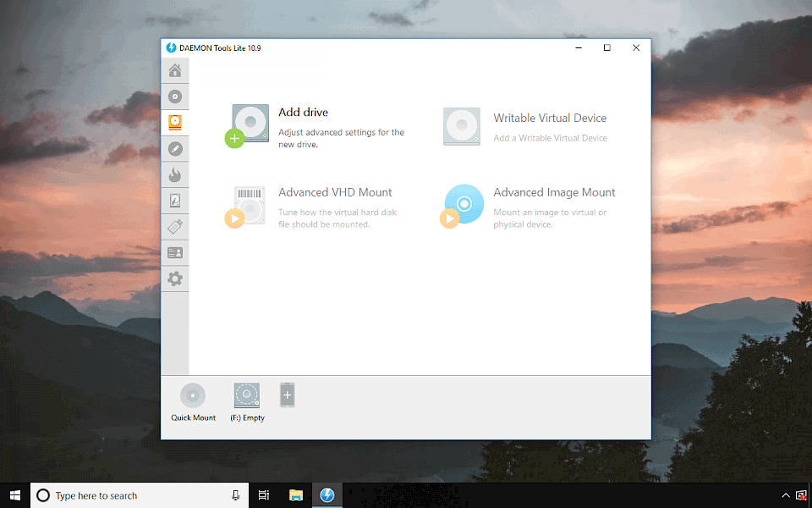Viewport: 812px width, 508px height.
Task: Open the virtual hard disk sidebar icon
Action: [x=175, y=201]
